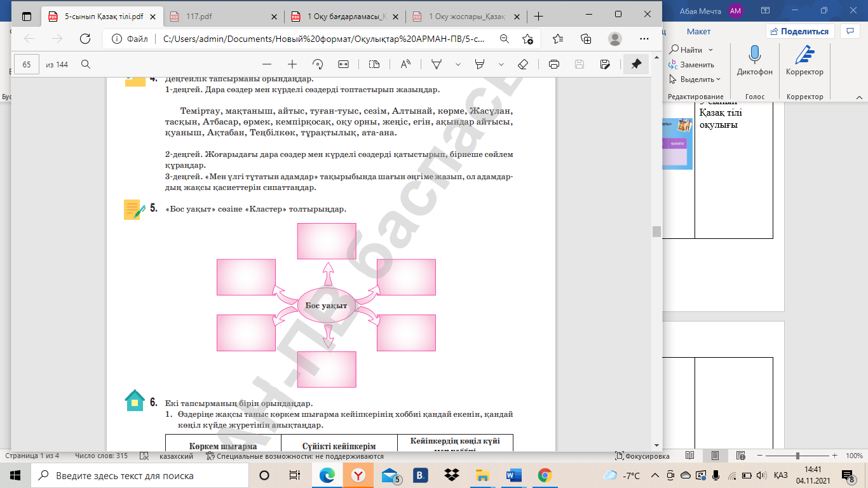Screen dimensions: 868x488
Task: Reload the page in Edge
Action: click(85, 39)
